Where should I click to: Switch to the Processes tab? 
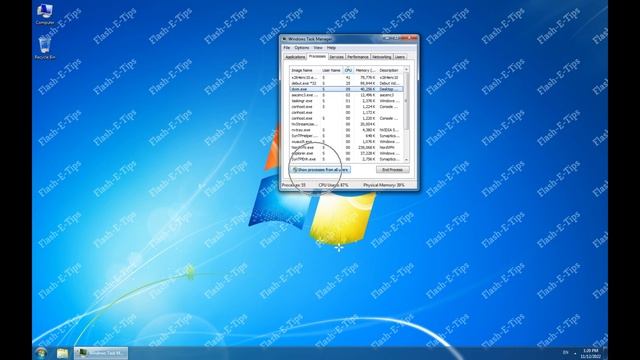point(317,56)
